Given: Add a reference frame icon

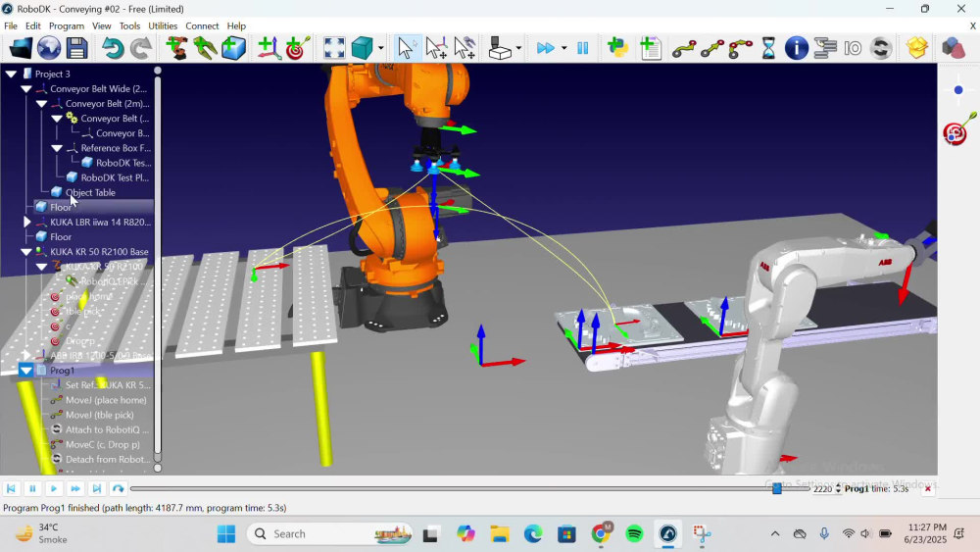Looking at the screenshot, I should pos(269,48).
